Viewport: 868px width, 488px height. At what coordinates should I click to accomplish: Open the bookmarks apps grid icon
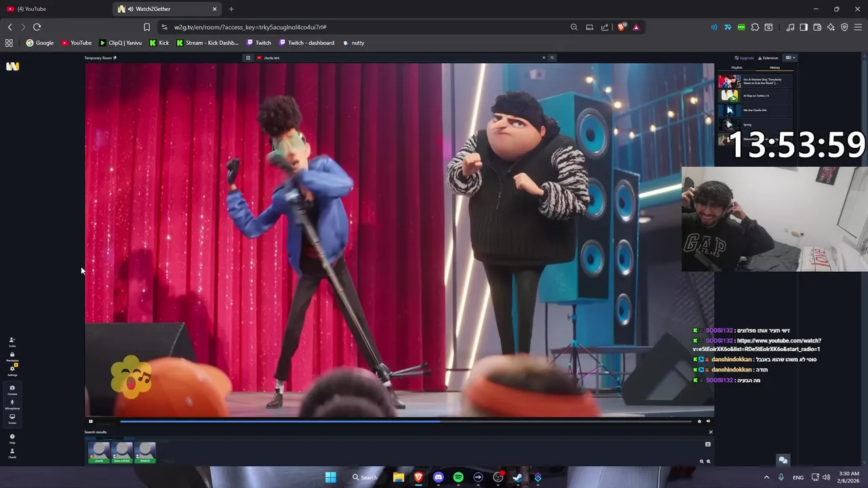point(9,43)
